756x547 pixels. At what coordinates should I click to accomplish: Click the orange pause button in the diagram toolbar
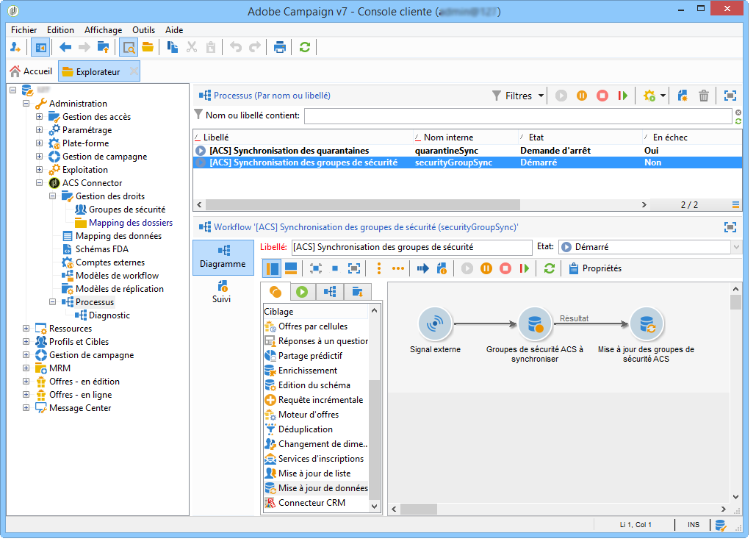point(486,268)
